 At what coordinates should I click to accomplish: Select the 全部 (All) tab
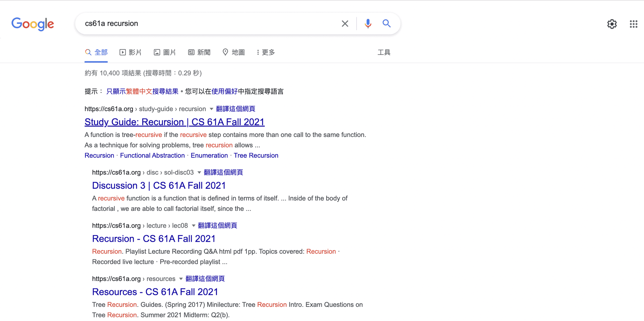[x=96, y=52]
